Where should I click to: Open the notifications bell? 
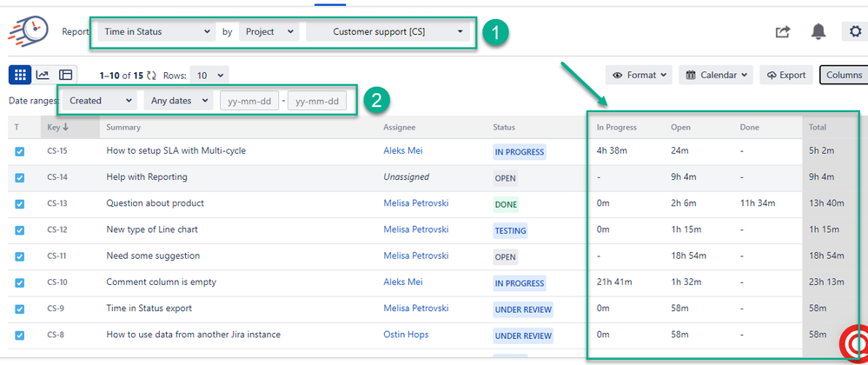pyautogui.click(x=818, y=32)
